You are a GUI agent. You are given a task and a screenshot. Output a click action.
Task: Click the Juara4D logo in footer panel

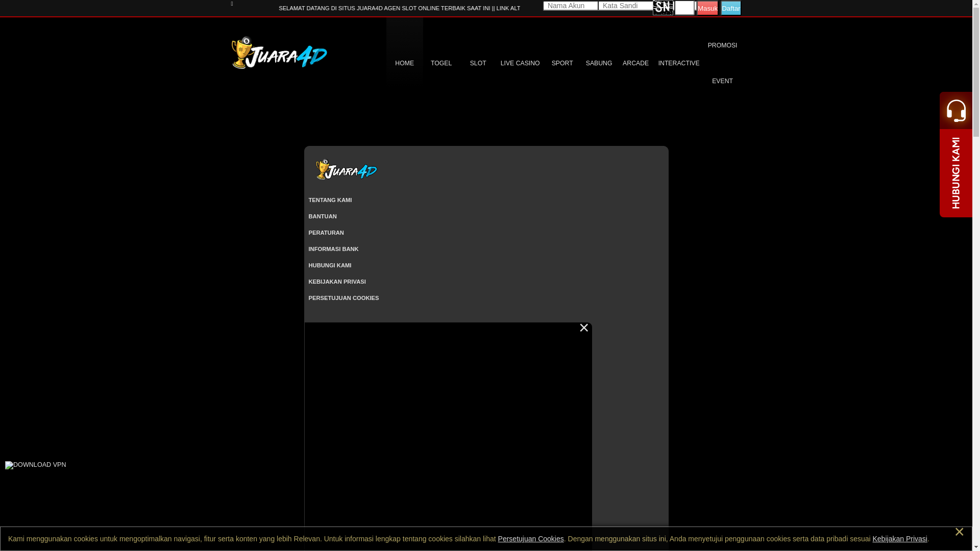346,170
